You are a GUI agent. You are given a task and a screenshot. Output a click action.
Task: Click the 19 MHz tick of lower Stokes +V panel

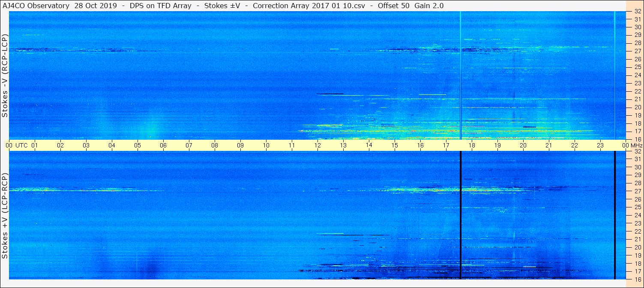[x=637, y=255]
